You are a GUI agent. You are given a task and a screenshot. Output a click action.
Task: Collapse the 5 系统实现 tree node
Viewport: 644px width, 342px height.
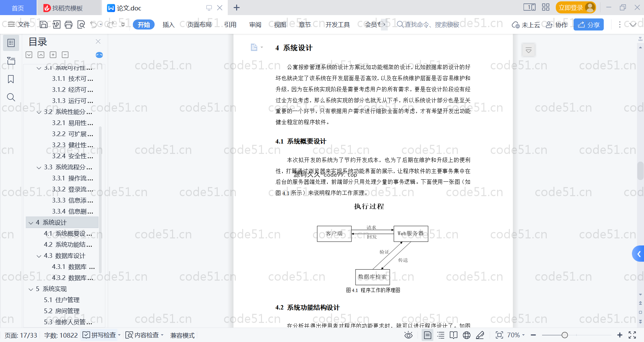coord(31,289)
